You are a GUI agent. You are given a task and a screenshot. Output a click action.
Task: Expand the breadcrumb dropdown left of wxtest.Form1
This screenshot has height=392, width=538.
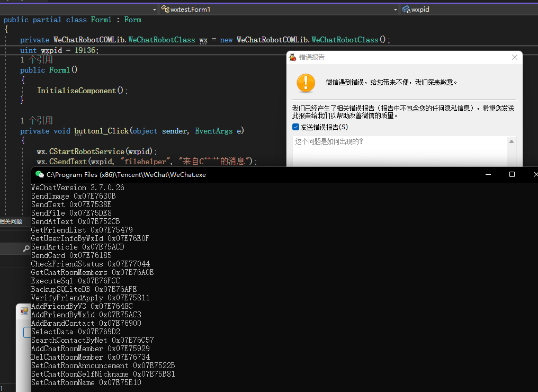(x=154, y=9)
